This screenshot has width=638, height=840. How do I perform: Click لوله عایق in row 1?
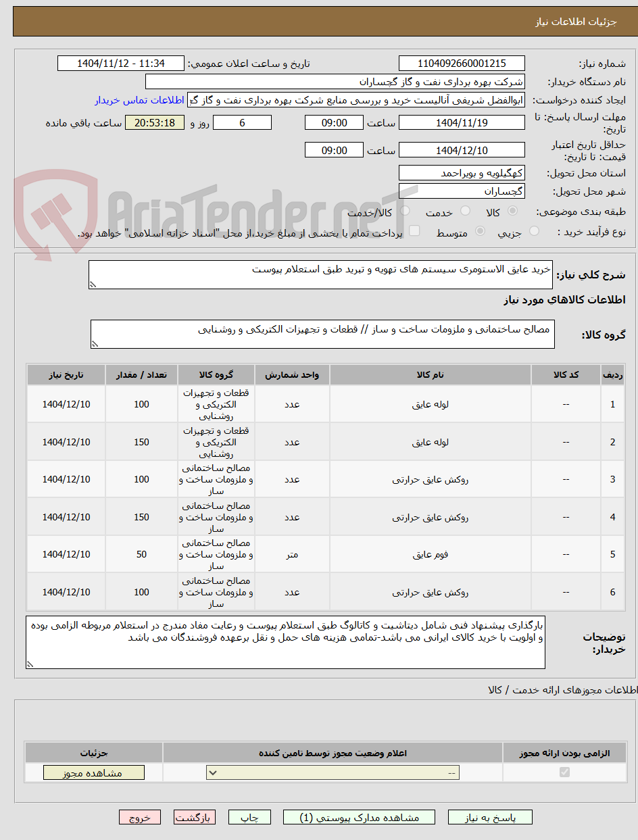[431, 405]
